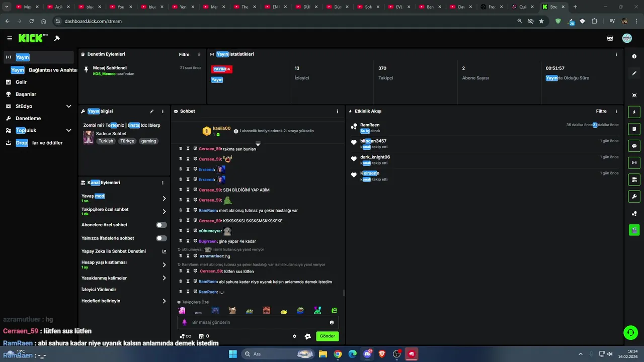Click the message field 'Bir mesaj gönderin'

pos(258,322)
